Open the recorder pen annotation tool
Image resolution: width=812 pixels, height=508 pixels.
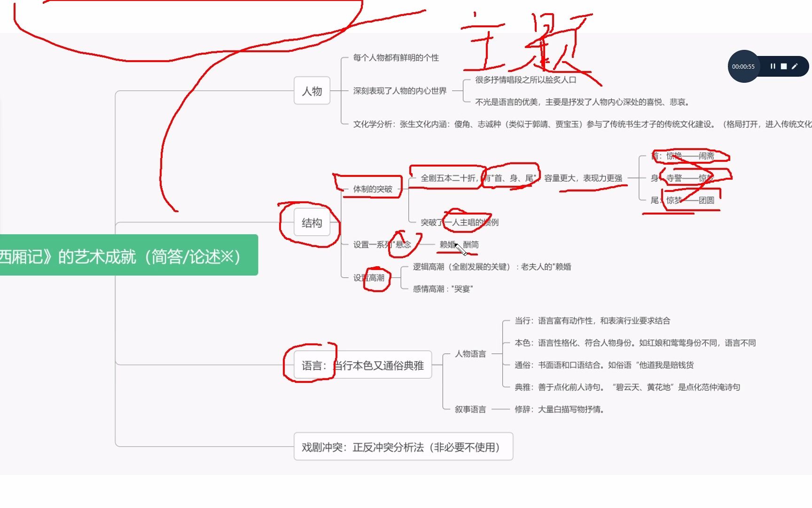pos(795,66)
